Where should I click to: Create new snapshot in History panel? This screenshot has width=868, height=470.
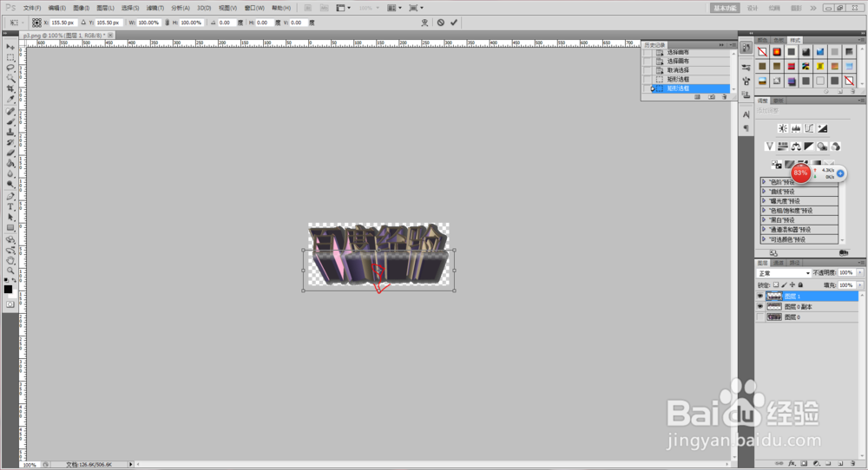coord(712,97)
